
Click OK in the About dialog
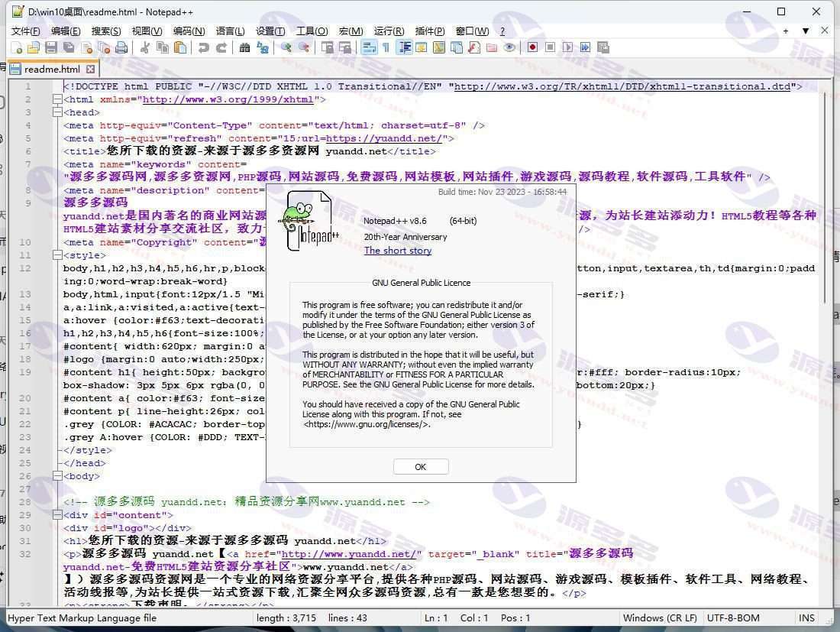[x=421, y=467]
